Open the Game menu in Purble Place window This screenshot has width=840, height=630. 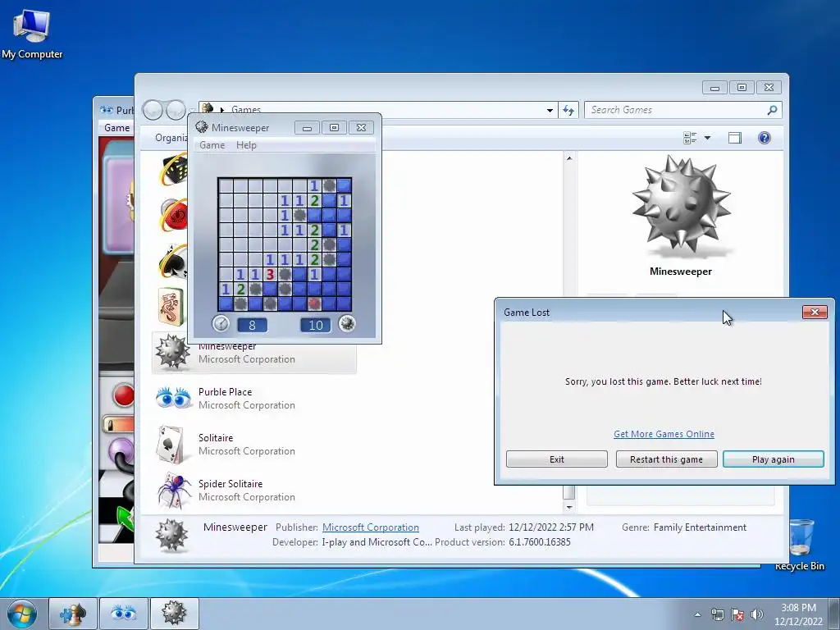point(116,127)
